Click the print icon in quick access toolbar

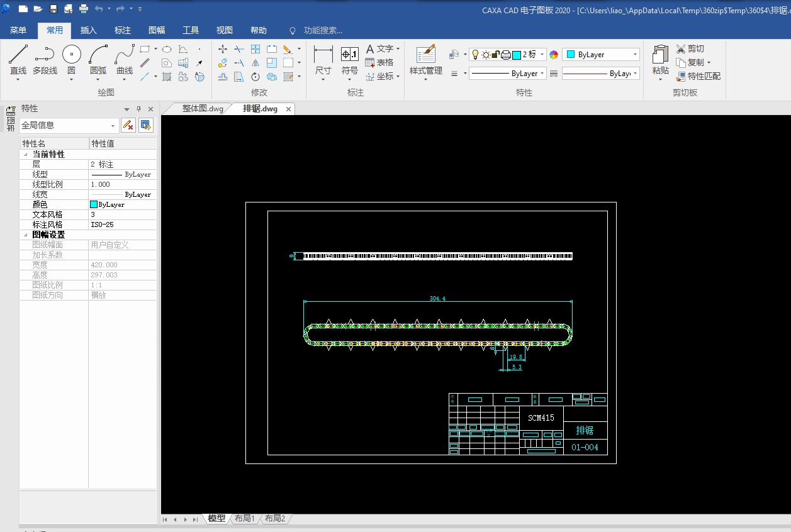click(84, 9)
